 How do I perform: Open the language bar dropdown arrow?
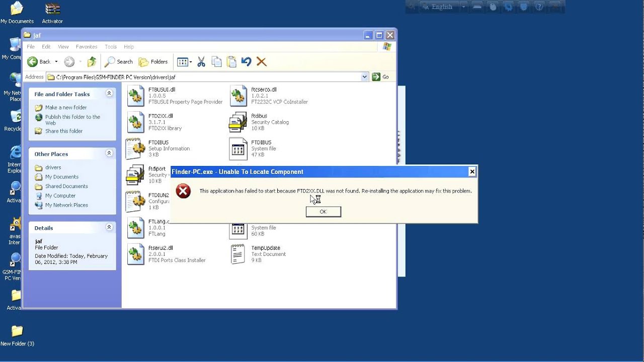point(464,7)
